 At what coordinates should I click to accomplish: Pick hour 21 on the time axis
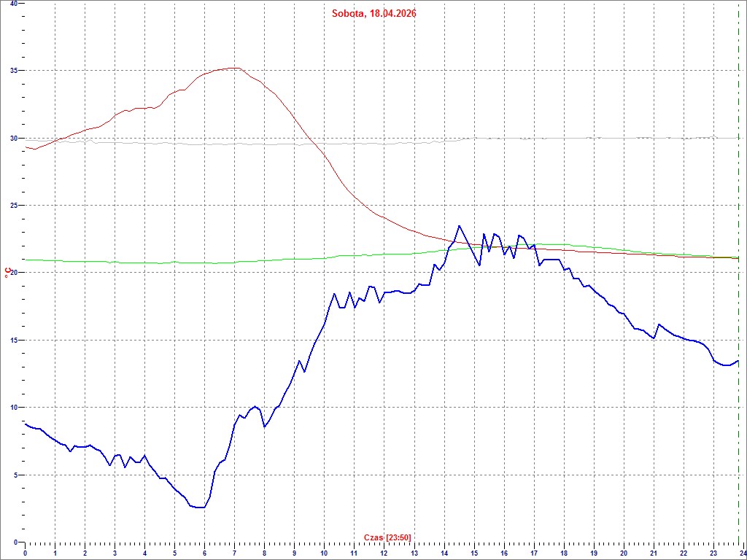pos(654,553)
